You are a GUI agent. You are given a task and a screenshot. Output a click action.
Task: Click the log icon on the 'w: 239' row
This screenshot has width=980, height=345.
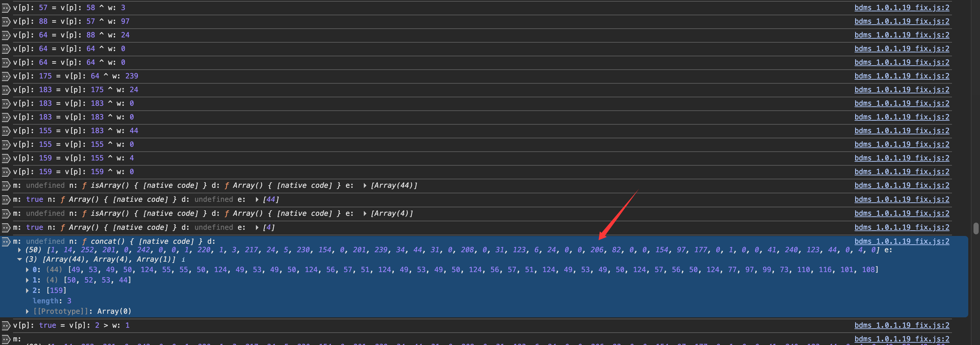(6, 76)
